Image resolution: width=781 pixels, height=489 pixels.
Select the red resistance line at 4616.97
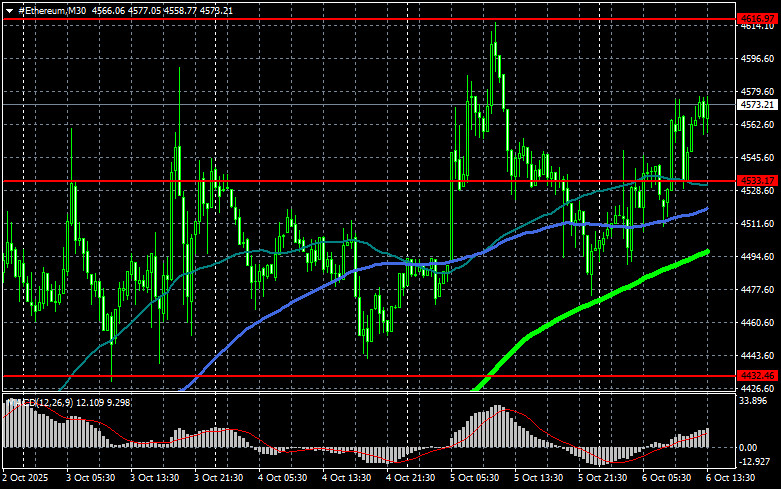pos(300,19)
